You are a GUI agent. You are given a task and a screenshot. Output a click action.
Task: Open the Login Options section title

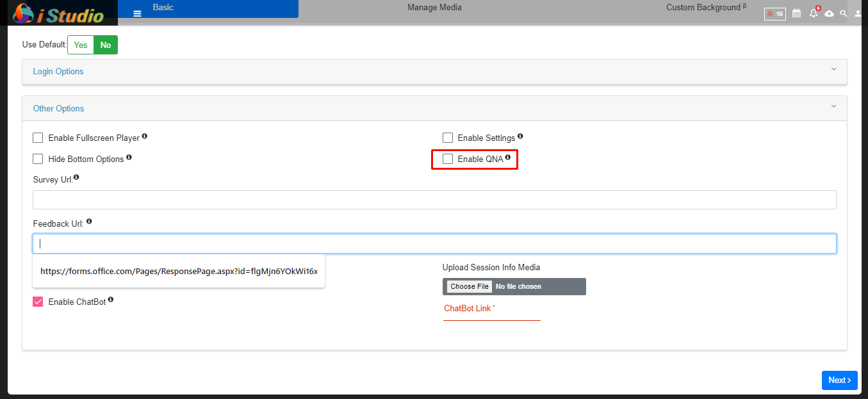click(58, 71)
